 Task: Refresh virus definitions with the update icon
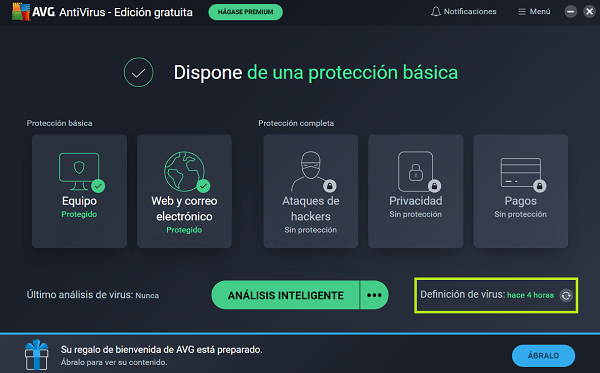[x=566, y=295]
